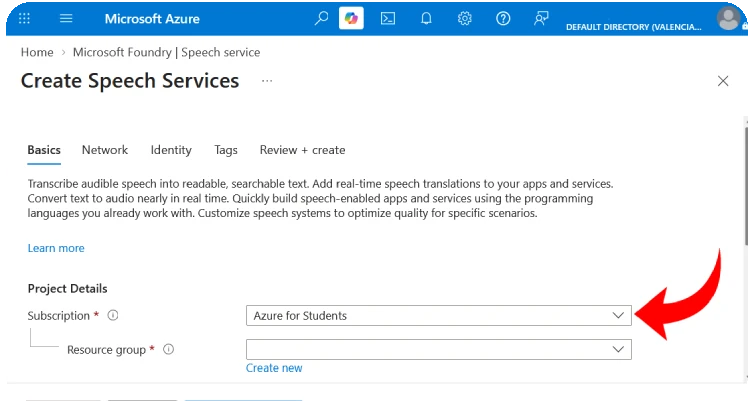Open Microsoft Foundry | Speech service breadcrumb

point(166,52)
